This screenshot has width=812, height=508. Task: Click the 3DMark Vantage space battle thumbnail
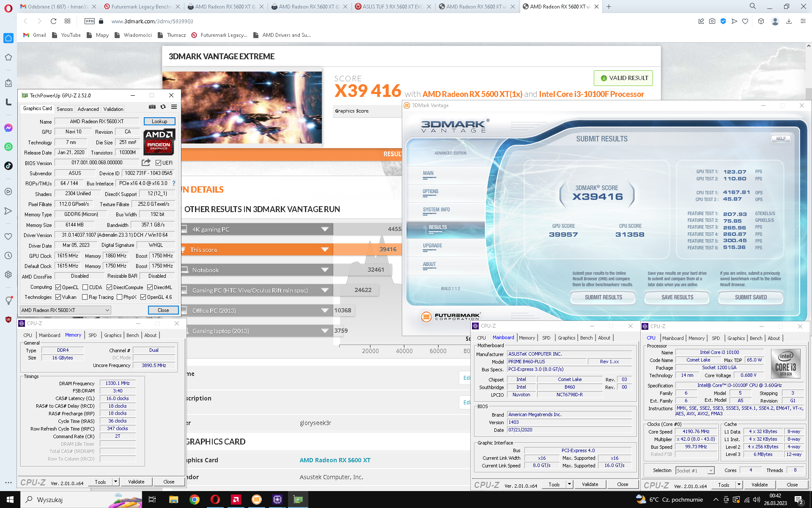[x=242, y=108]
